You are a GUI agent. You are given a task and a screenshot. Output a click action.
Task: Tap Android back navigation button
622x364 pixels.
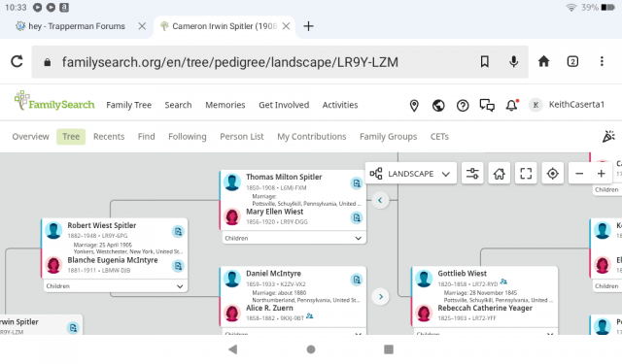pos(233,348)
